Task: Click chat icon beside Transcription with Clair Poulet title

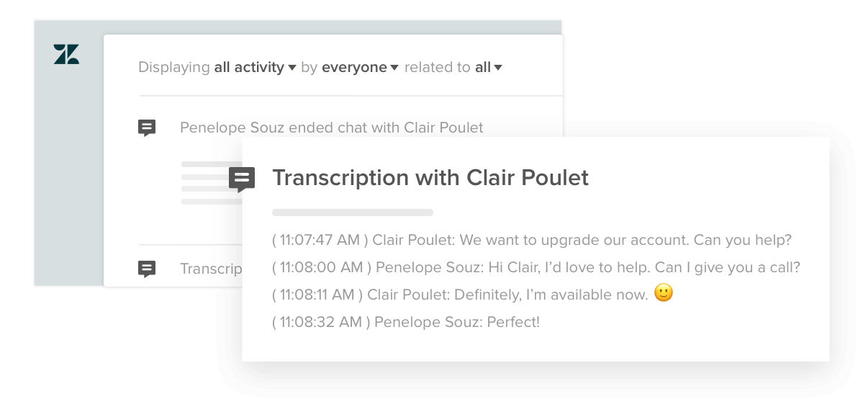Action: tap(242, 179)
